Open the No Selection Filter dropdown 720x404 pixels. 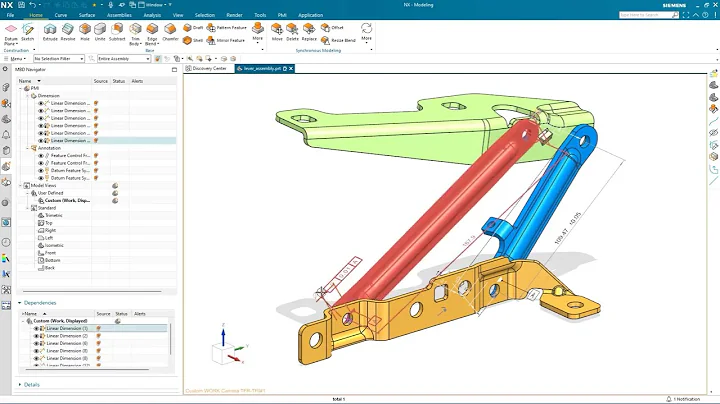[x=59, y=59]
